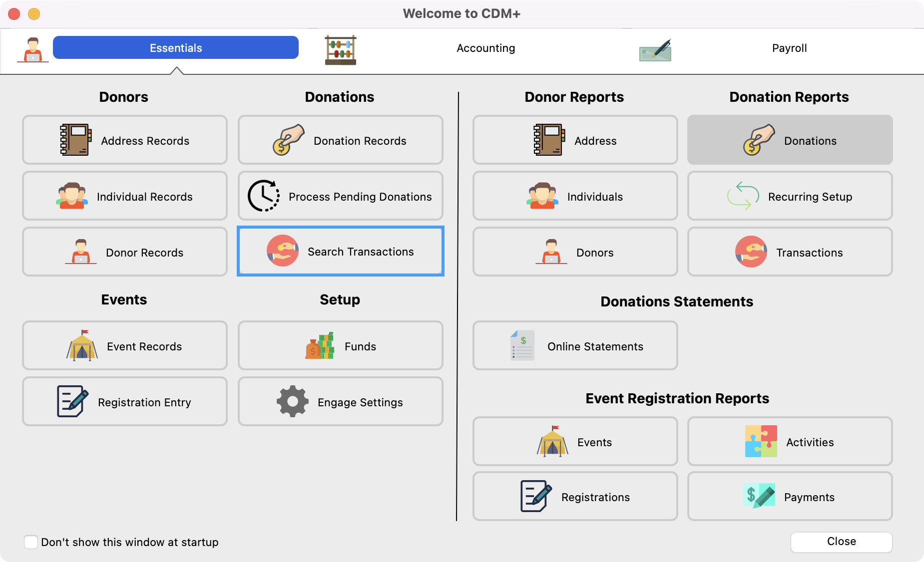Screen dimensions: 924x562
Task: Click the check and pen Payroll icon
Action: click(x=655, y=50)
